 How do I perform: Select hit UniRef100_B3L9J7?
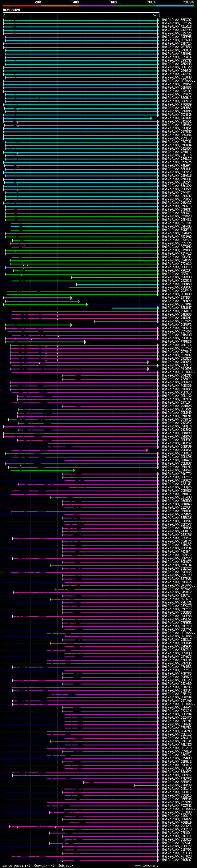click(x=177, y=365)
